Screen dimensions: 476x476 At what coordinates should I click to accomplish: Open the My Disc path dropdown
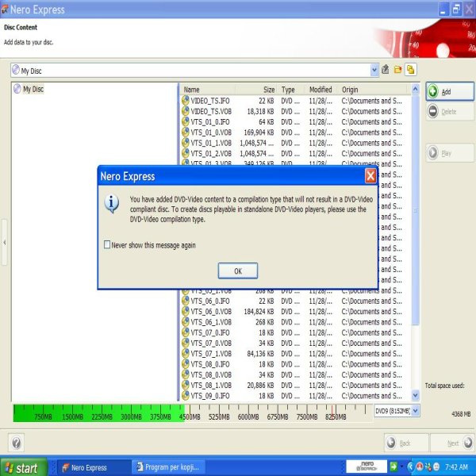click(374, 70)
